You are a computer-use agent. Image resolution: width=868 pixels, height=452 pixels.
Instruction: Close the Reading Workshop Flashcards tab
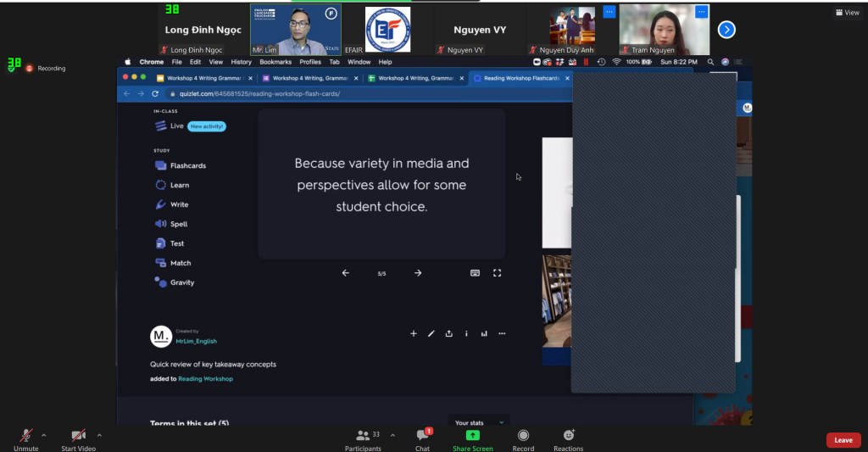[567, 78]
